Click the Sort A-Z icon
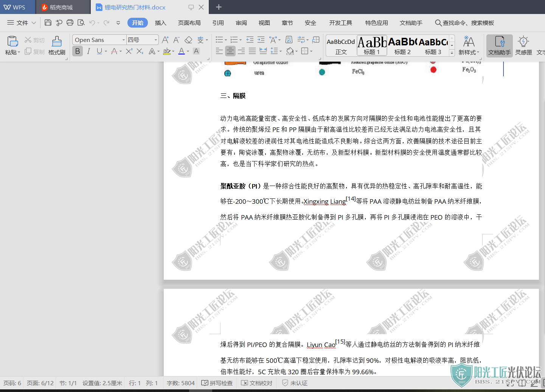 tap(289, 40)
